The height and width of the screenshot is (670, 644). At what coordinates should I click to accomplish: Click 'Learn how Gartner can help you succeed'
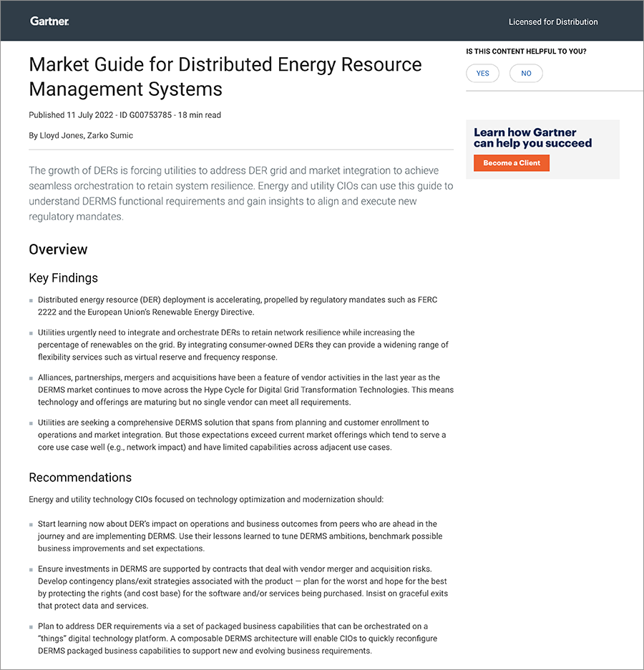point(533,137)
